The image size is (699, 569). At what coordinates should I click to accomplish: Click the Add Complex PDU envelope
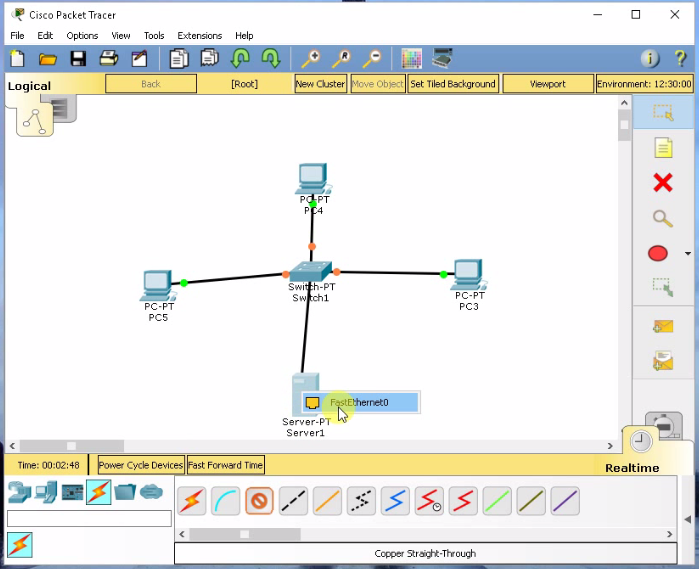click(663, 361)
